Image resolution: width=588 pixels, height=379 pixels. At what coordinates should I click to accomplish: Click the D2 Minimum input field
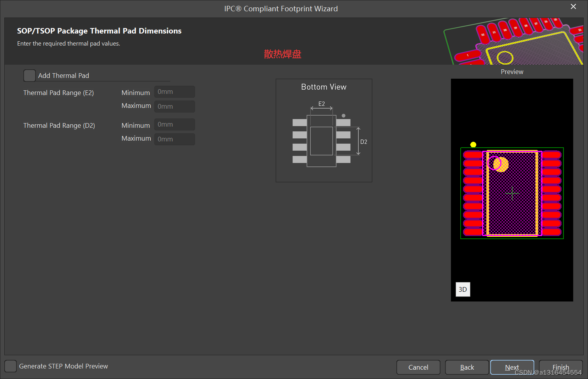tap(174, 125)
